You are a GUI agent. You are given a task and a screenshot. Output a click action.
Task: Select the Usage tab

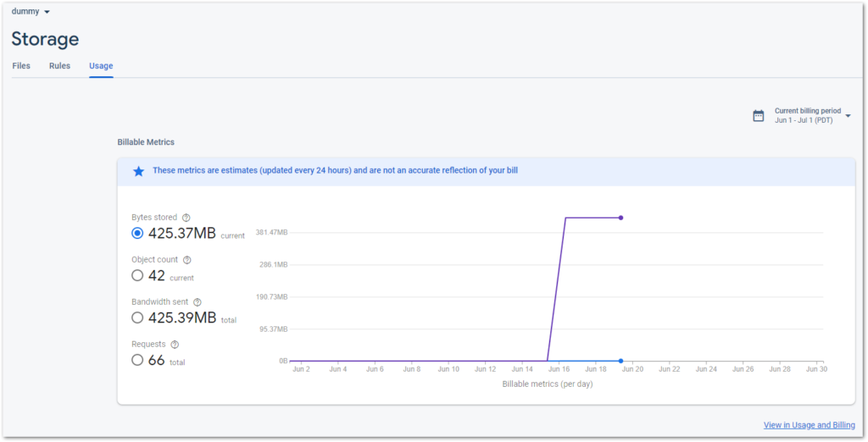tap(101, 66)
